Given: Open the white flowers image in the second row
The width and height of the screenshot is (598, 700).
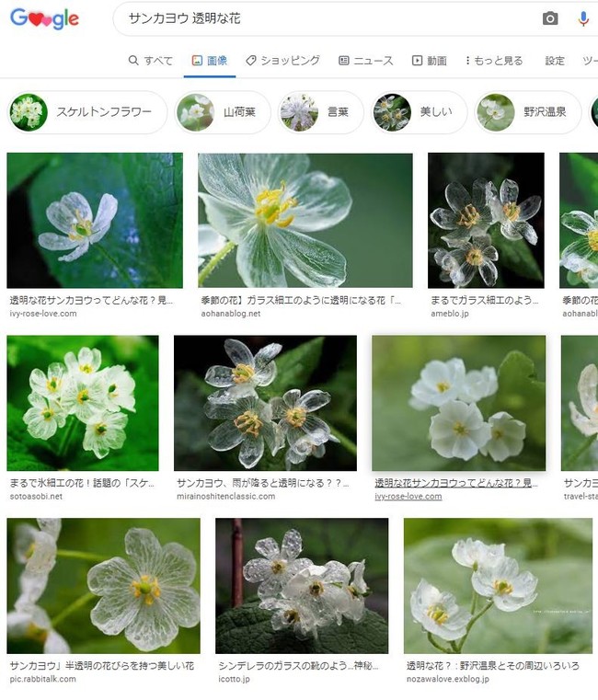Looking at the screenshot, I should [x=459, y=403].
